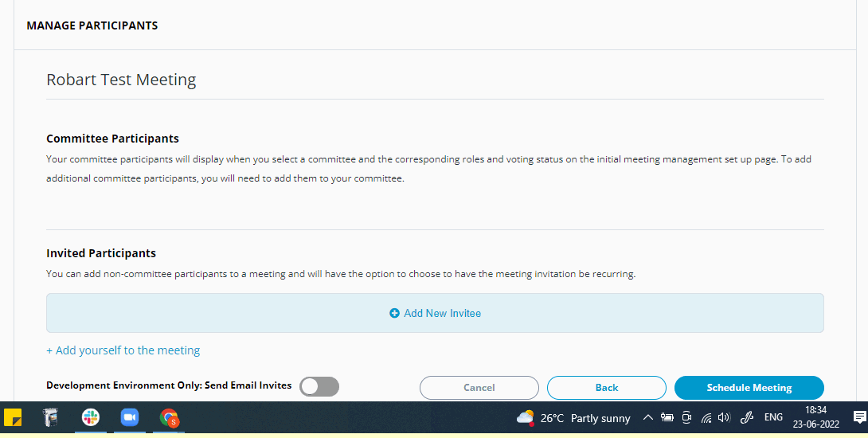Open the ENG language selector
The image size is (868, 438).
click(773, 417)
